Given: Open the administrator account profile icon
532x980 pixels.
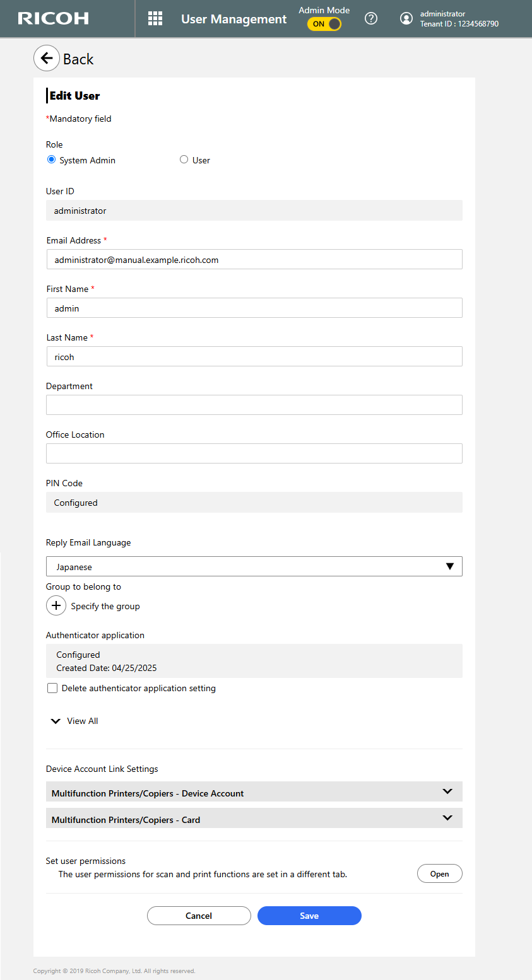Looking at the screenshot, I should coord(406,19).
